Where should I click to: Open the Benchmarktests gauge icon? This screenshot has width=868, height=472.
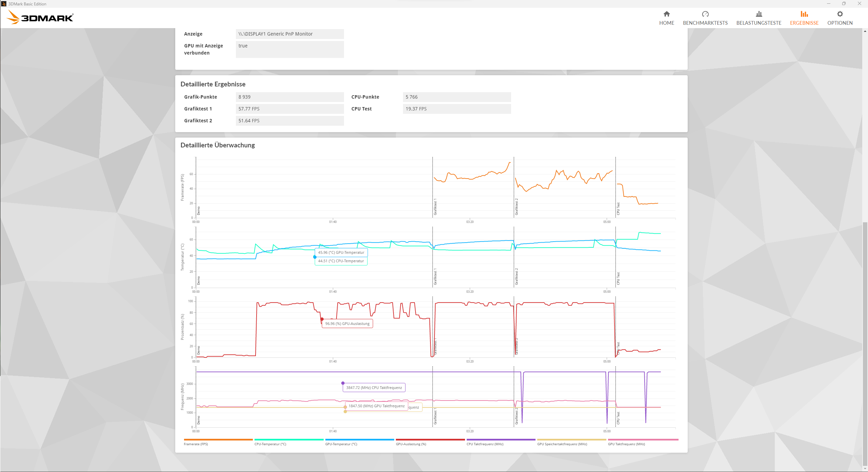[705, 14]
